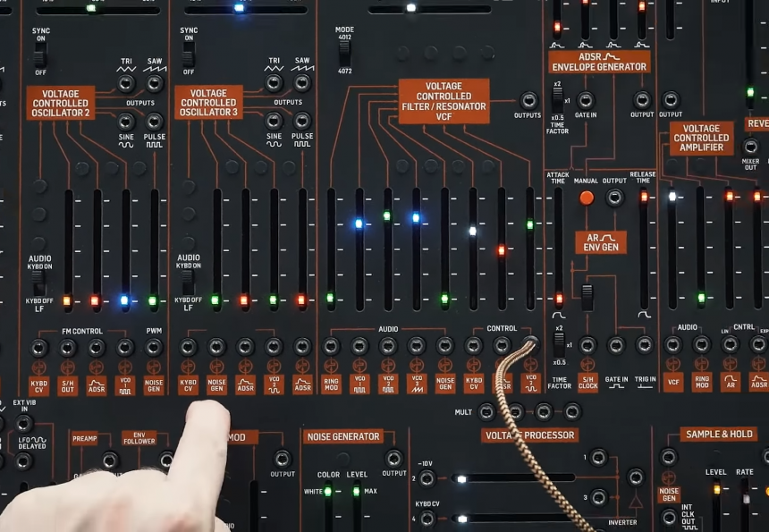Click the VCA audio VCF input jack
The width and height of the screenshot is (769, 532).
672,345
